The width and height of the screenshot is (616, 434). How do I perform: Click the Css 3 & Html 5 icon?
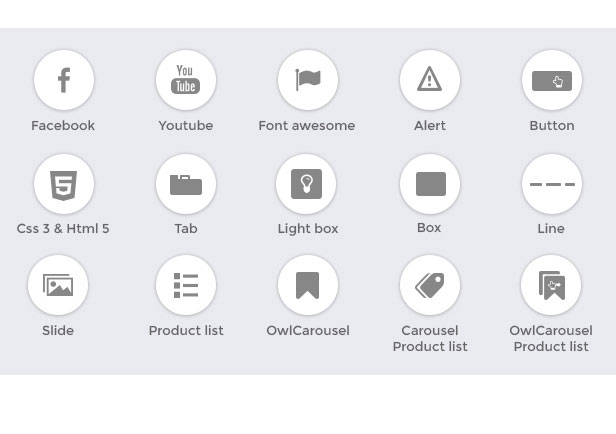pyautogui.click(x=64, y=184)
